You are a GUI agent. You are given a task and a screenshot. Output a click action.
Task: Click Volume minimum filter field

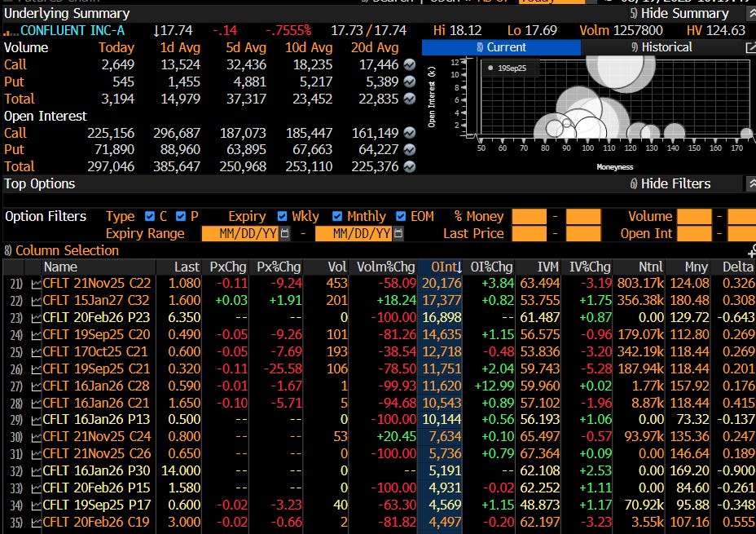(x=694, y=217)
